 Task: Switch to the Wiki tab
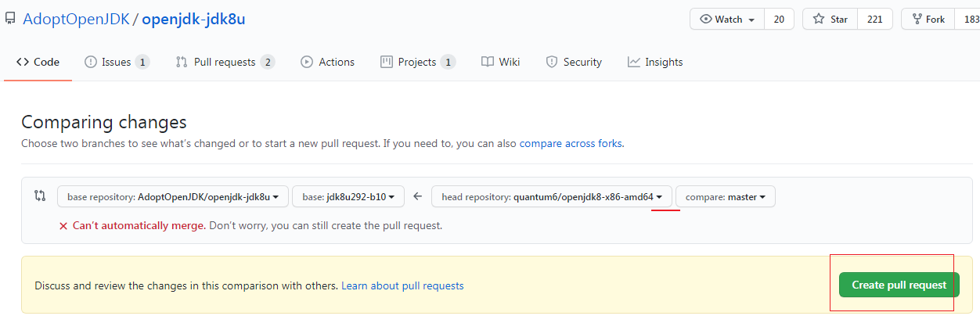(x=500, y=62)
